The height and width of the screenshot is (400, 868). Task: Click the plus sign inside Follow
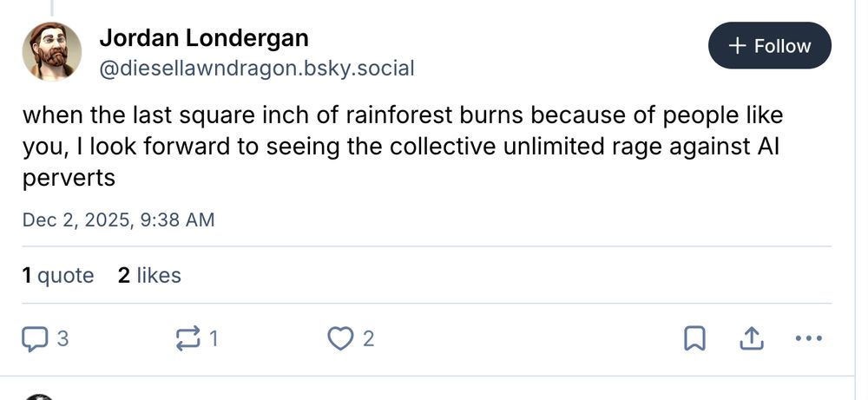point(738,46)
